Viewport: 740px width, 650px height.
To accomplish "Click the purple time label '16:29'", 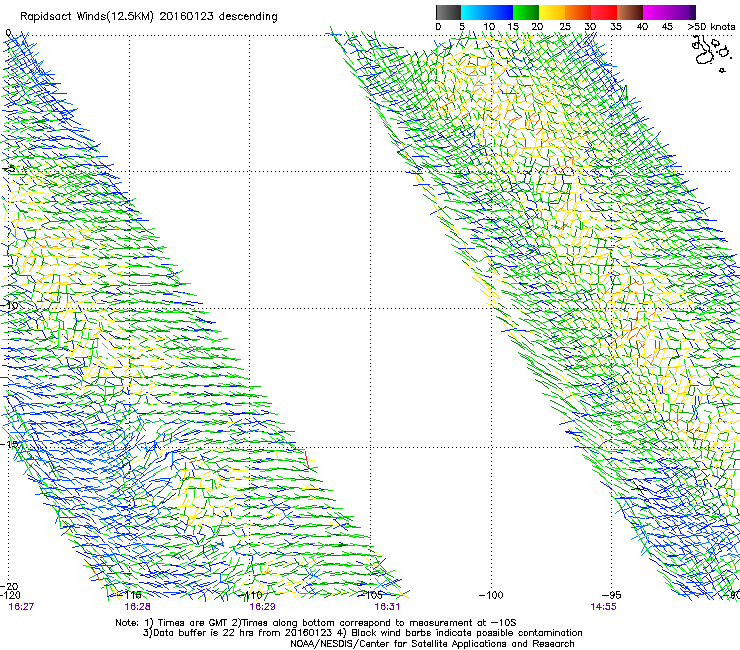I will pyautogui.click(x=262, y=607).
